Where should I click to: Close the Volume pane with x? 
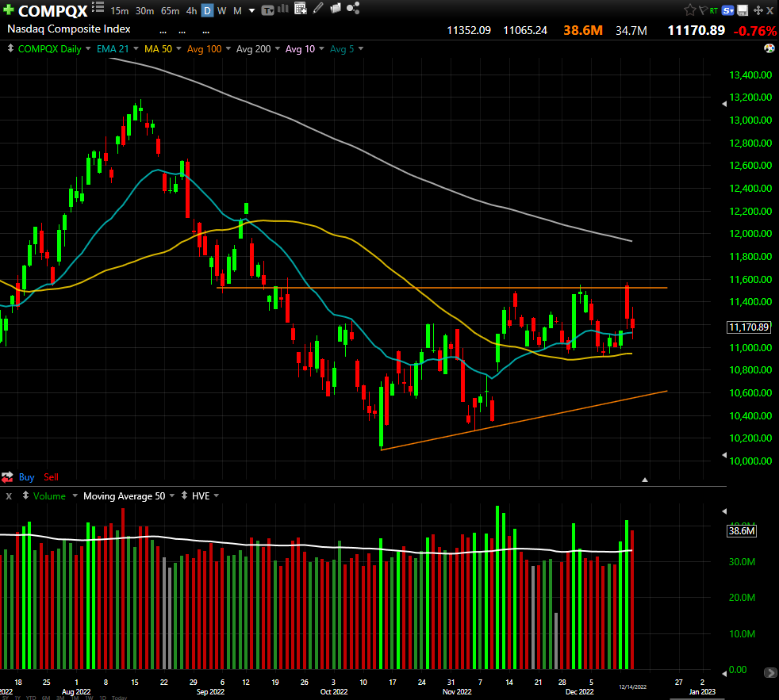[9, 496]
